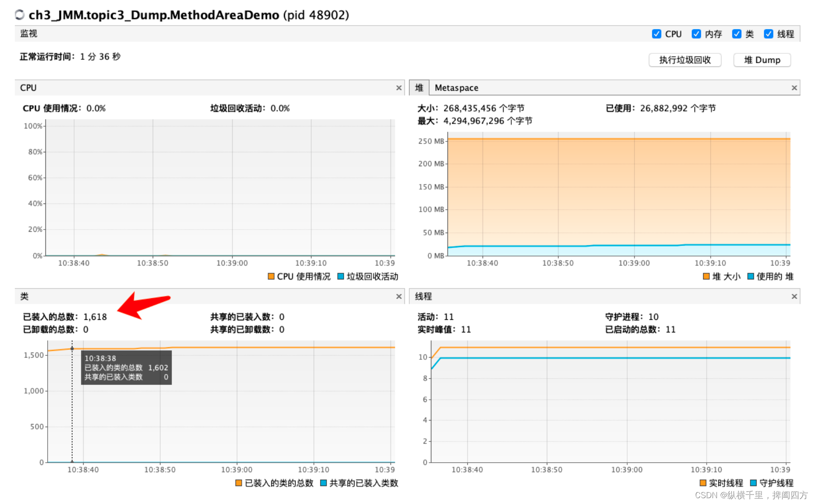Switch to the 堆 tab
This screenshot has height=504, width=815.
[x=419, y=88]
